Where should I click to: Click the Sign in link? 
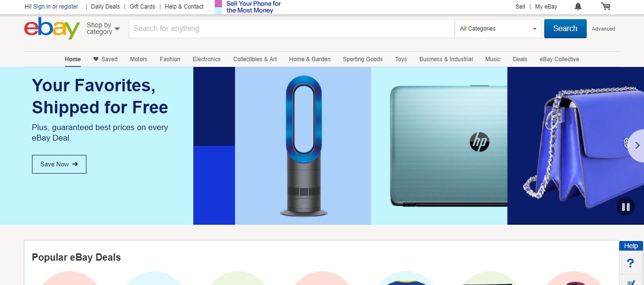click(x=42, y=7)
